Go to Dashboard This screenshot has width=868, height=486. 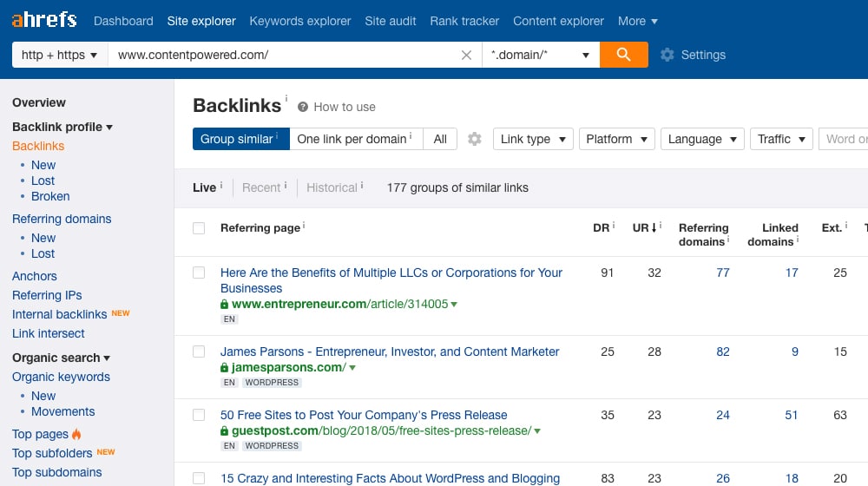(123, 21)
